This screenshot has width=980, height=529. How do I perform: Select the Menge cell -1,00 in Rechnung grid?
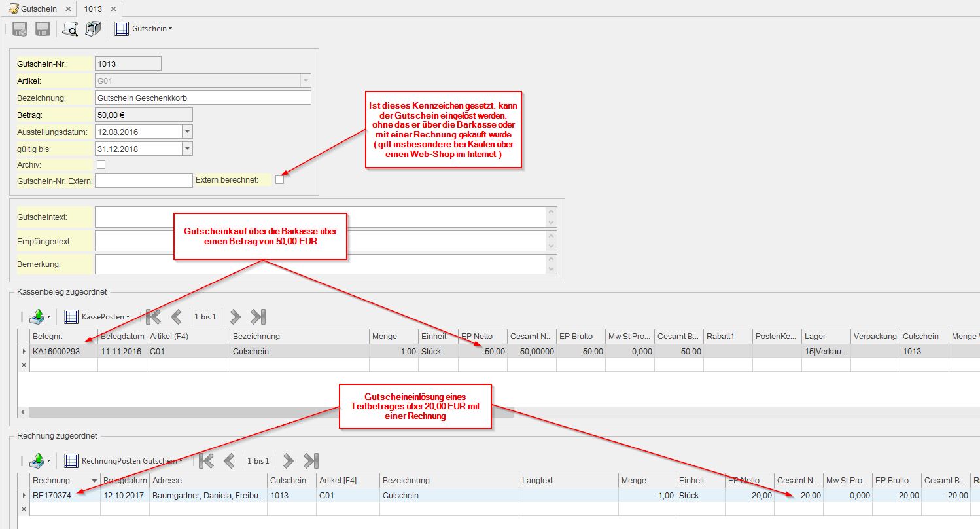(648, 496)
